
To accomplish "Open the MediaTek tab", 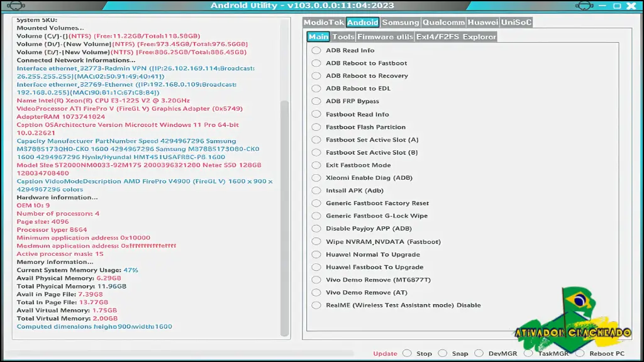I will 324,22.
